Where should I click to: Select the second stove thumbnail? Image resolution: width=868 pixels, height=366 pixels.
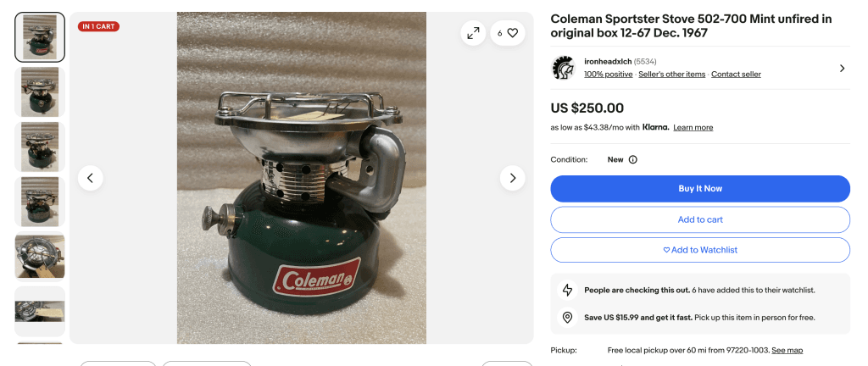tap(40, 91)
